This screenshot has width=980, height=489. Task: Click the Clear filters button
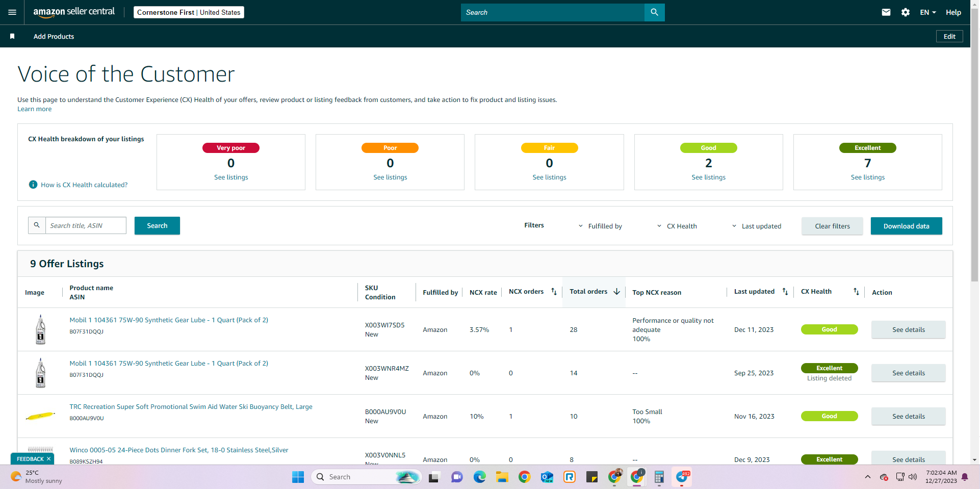click(832, 226)
